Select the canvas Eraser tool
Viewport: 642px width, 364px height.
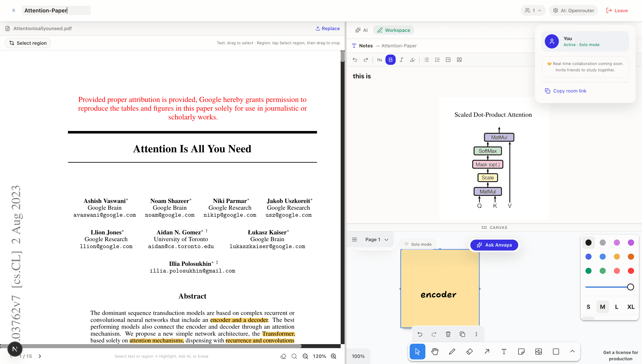click(x=469, y=352)
